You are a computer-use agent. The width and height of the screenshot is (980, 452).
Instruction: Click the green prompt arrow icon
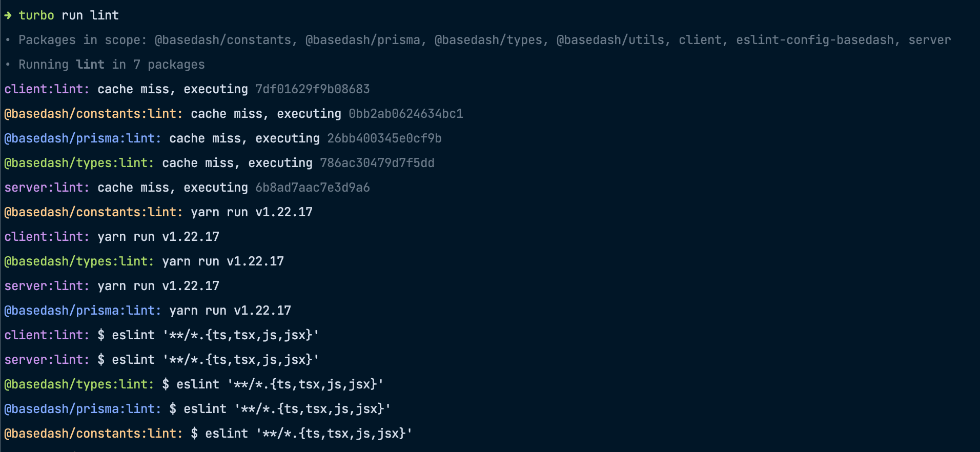click(x=8, y=15)
